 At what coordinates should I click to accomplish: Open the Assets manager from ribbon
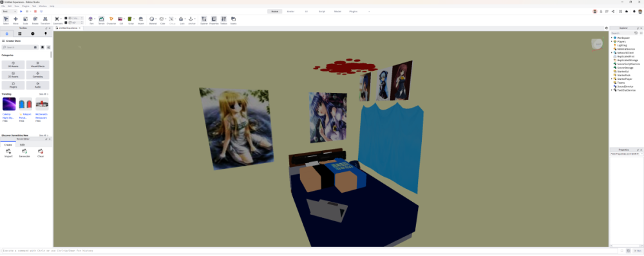point(233,21)
